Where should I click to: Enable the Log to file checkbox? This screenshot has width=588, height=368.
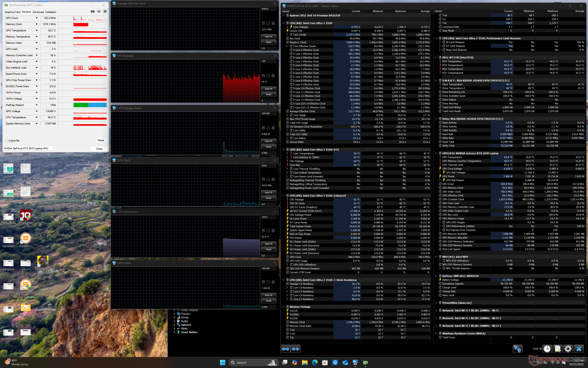(x=7, y=140)
